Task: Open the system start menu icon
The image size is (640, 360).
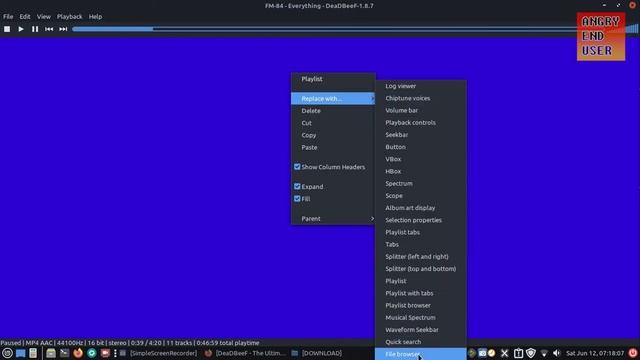Action: (7, 353)
